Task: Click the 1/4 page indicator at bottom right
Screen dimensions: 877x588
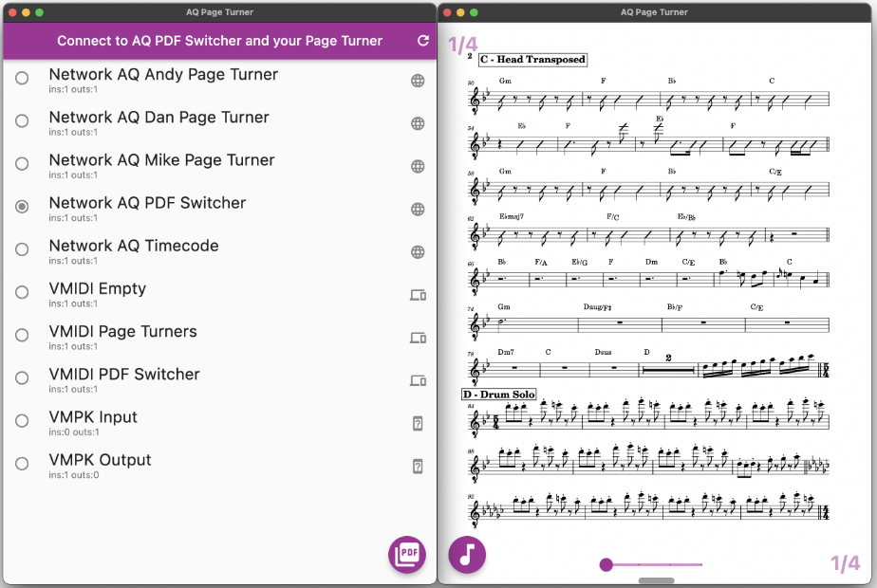Action: (845, 562)
